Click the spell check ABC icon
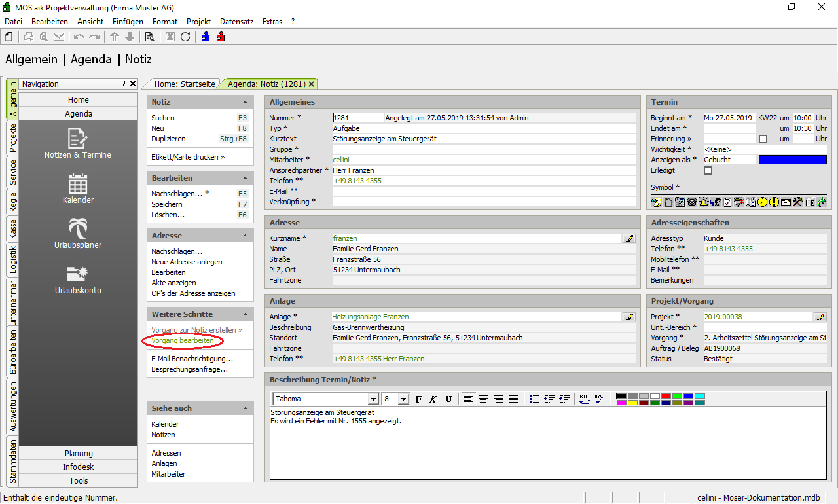 tap(598, 399)
